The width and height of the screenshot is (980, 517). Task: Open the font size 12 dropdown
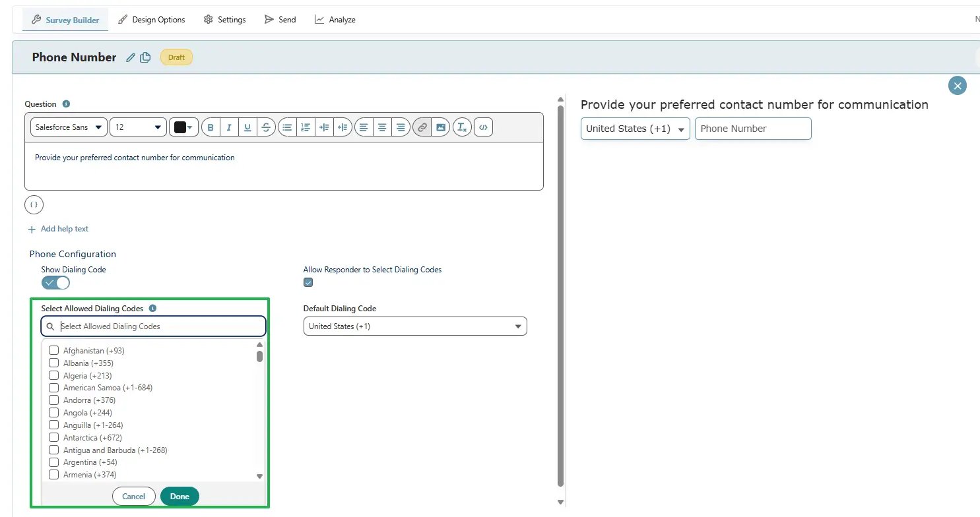pos(139,127)
